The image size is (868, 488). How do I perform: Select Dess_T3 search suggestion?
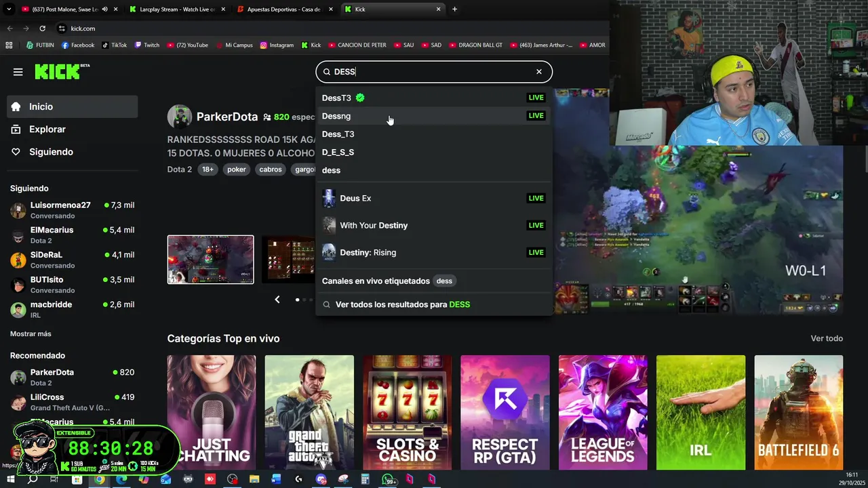pos(434,134)
